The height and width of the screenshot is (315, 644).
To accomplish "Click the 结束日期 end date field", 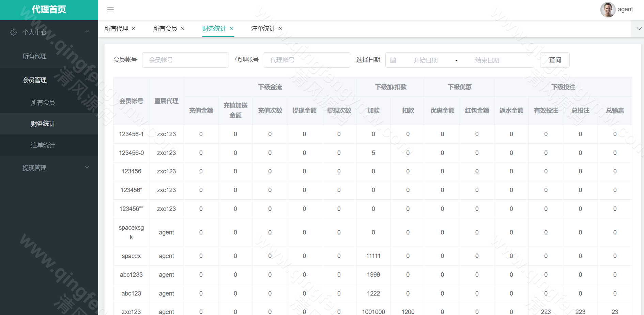I will pos(487,60).
